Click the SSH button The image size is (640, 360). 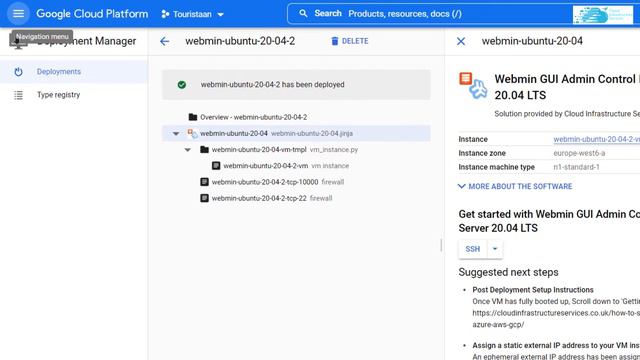[473, 249]
